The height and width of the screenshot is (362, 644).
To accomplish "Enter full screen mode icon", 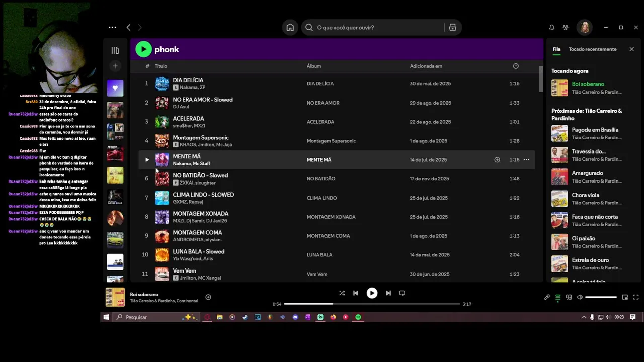I will (636, 297).
